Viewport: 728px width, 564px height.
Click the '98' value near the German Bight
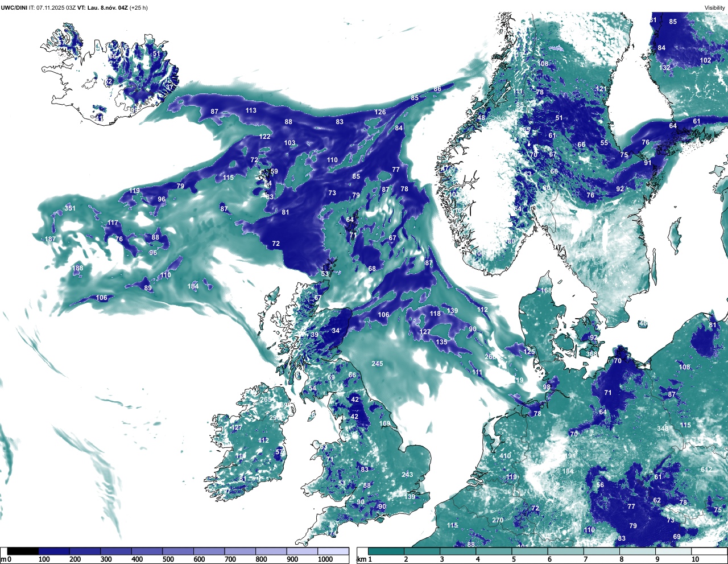pyautogui.click(x=547, y=387)
